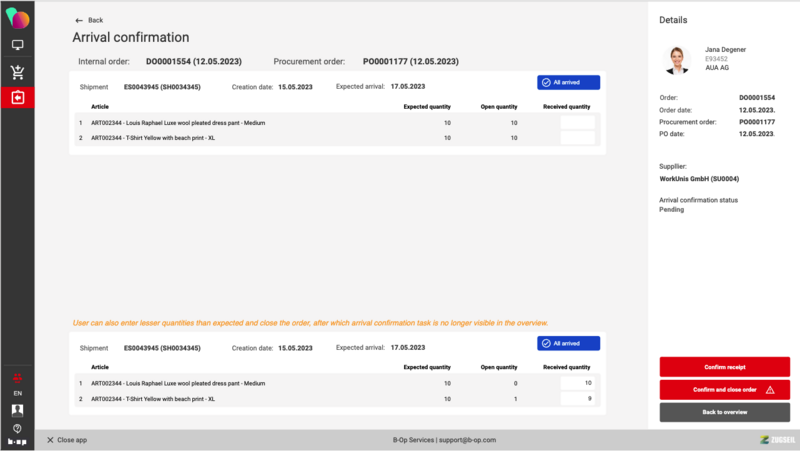Click the Zugseil logo in footer
Image resolution: width=800 pixels, height=451 pixels.
[x=777, y=440]
